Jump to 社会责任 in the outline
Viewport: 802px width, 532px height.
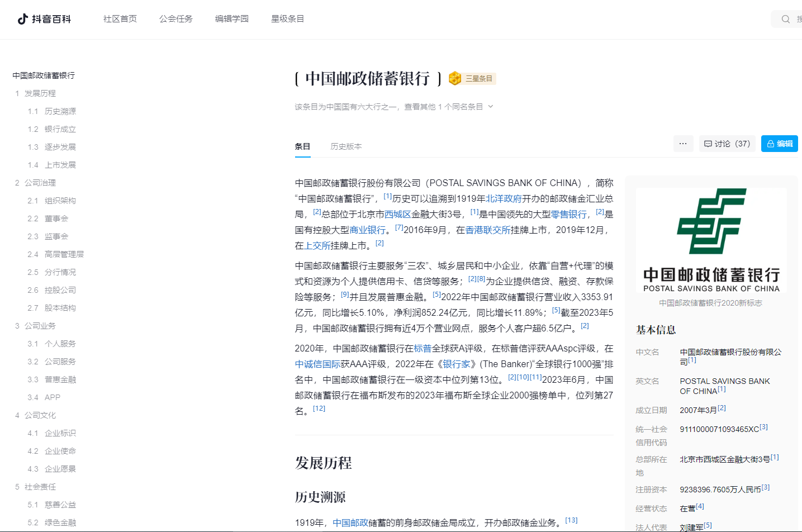[40, 487]
